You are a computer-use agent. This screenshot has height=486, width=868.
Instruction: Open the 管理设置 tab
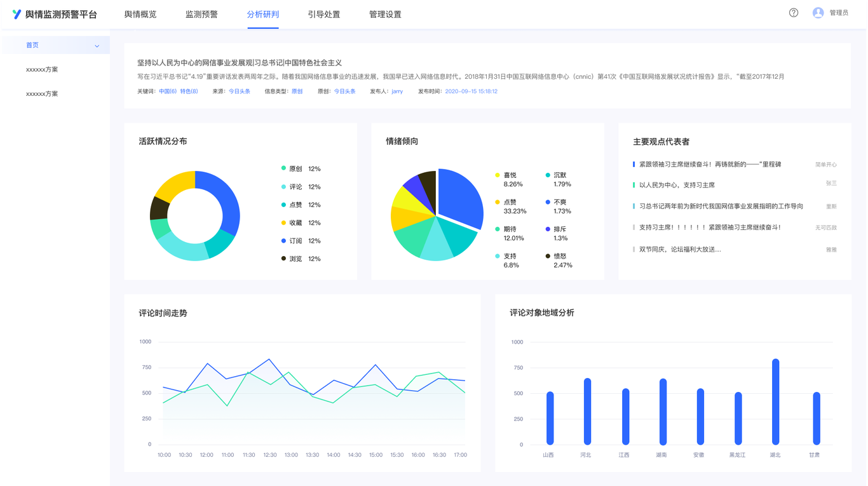(385, 14)
